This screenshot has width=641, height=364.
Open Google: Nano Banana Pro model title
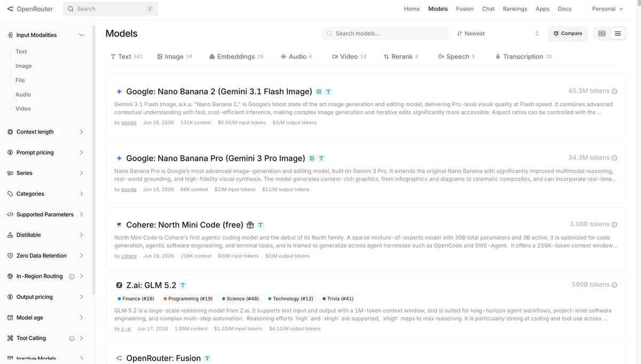click(216, 159)
